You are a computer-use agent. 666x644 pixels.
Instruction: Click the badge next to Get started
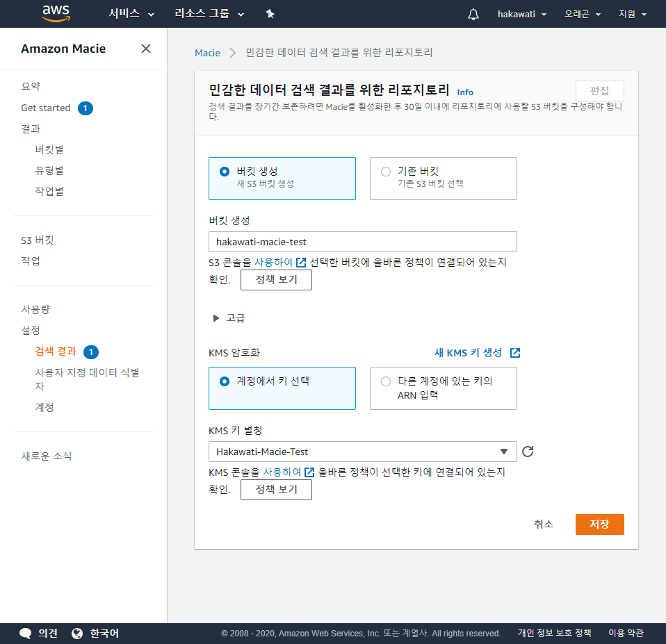point(86,108)
